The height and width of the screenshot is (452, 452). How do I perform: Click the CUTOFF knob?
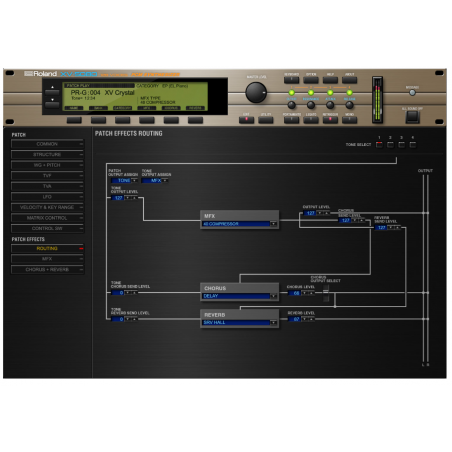(x=291, y=105)
